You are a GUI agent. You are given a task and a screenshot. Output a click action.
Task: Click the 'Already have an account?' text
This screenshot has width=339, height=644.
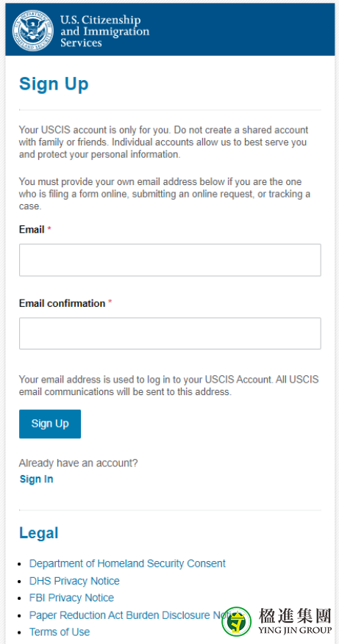pos(78,463)
